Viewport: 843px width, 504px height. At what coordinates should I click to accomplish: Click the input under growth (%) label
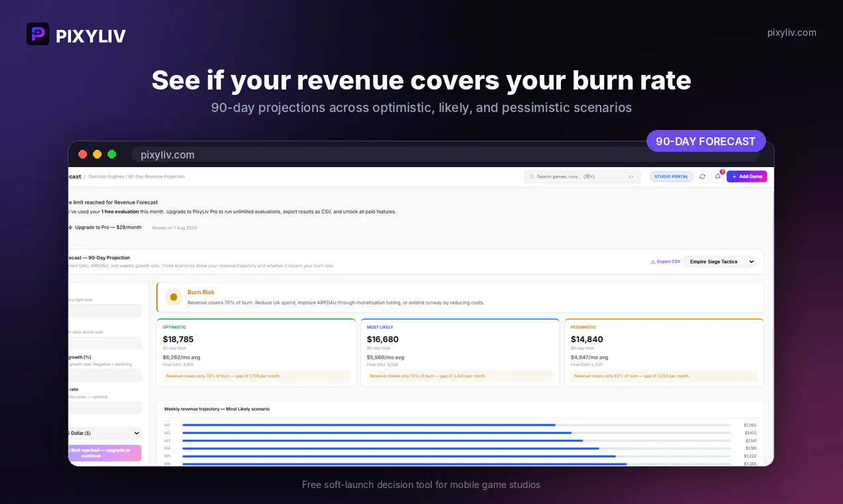(x=105, y=375)
